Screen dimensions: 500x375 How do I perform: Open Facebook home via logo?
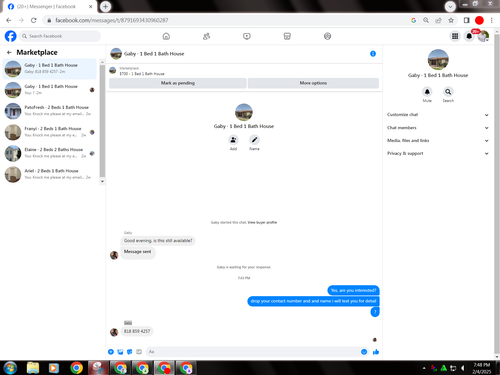(11, 36)
